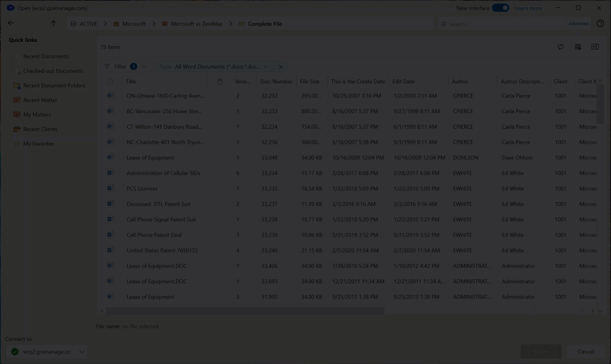This screenshot has height=364, width=611.
Task: Navigate up one folder level
Action: 53,23
